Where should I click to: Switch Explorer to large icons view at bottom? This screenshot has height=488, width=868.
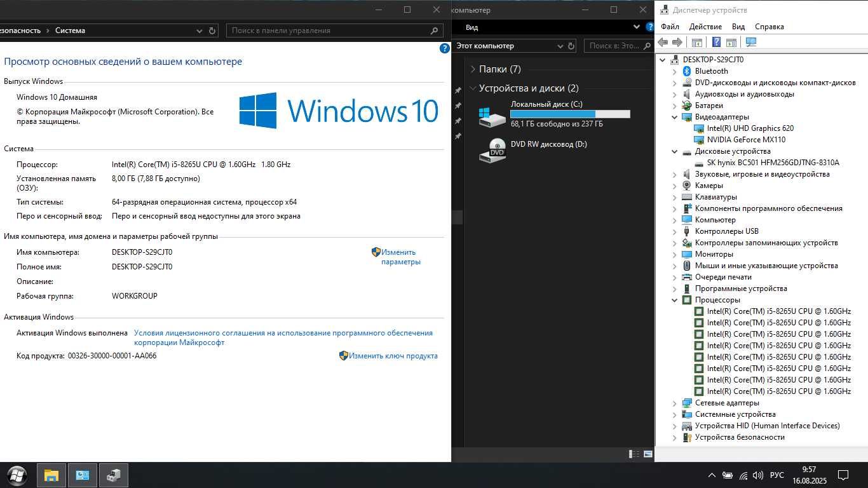(648, 454)
